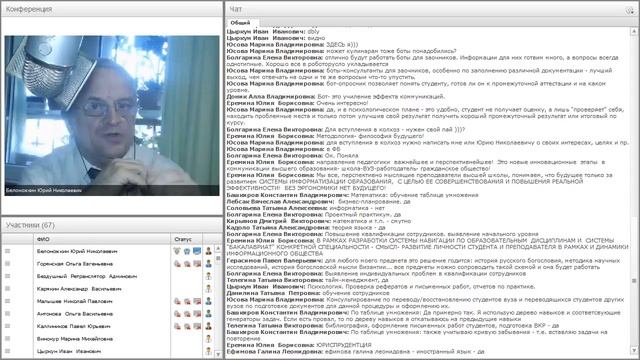This screenshot has width=640, height=360.
Task: Select participant Карякин Александр Васильевич
Action: pyautogui.click(x=79, y=289)
